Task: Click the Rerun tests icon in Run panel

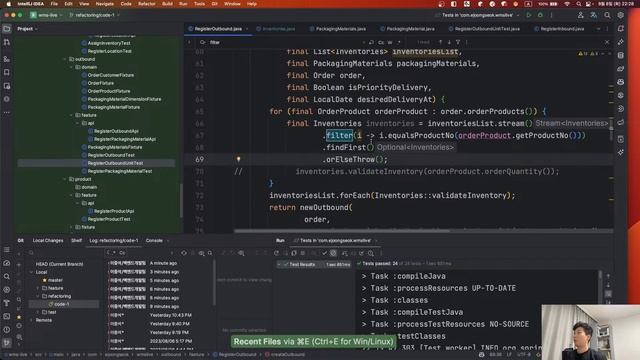Action: pyautogui.click(x=276, y=253)
